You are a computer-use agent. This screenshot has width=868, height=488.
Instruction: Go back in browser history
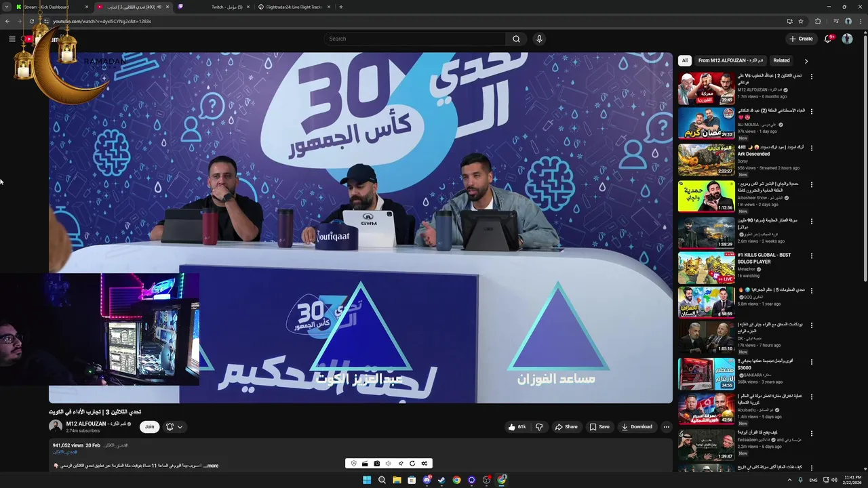pyautogui.click(x=7, y=21)
